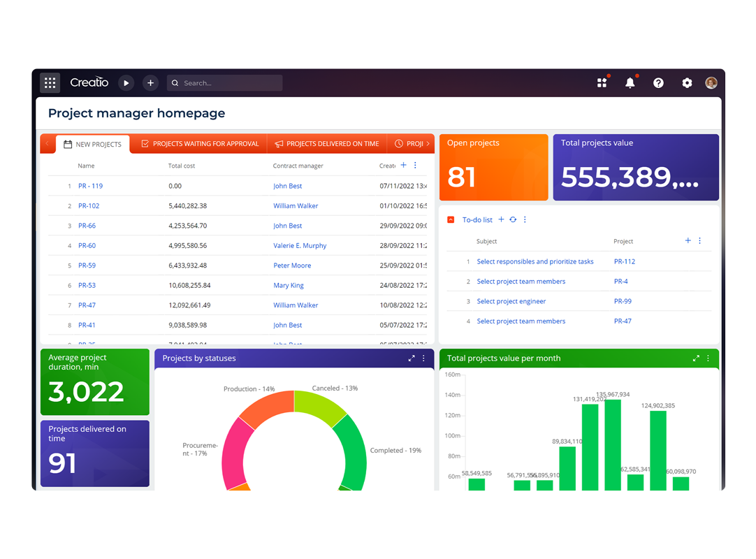
Task: Click the plus icon above the new projects list
Action: (404, 165)
